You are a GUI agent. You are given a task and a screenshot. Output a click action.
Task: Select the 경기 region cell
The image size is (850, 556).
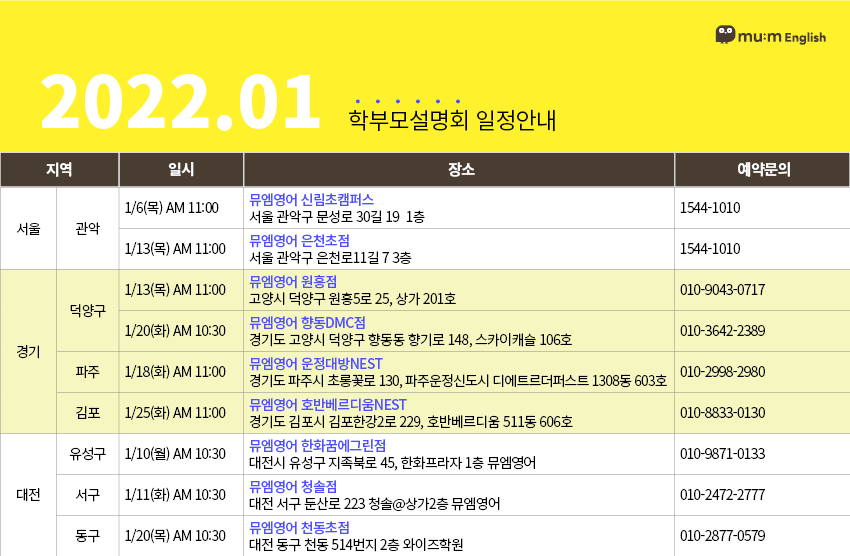pyautogui.click(x=28, y=352)
